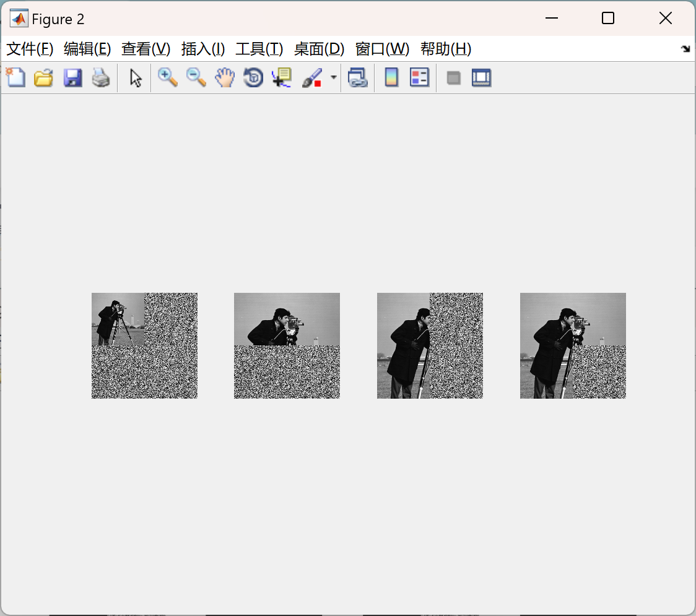Screen dimensions: 696x616
Task: Print the figure with the printer icon
Action: coord(101,77)
